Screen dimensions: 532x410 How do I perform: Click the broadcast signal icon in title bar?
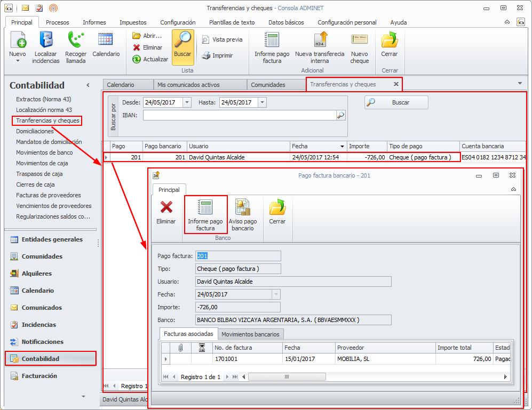tap(53, 8)
